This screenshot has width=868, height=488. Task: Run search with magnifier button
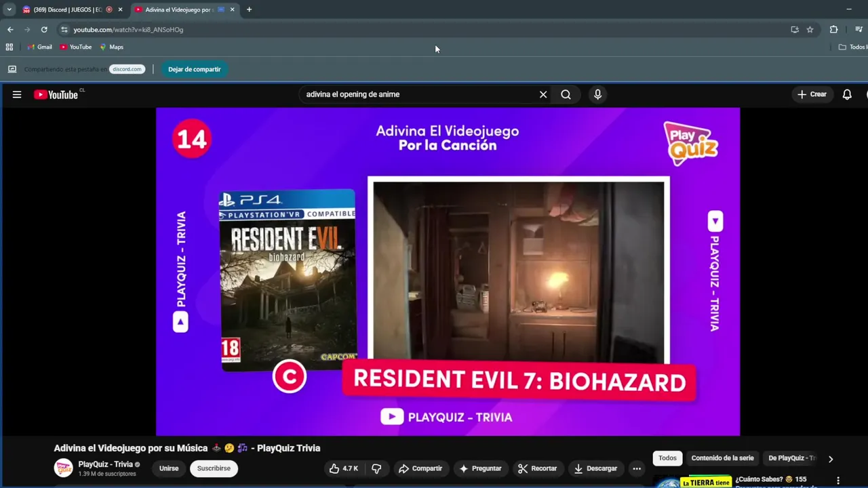[x=566, y=94]
